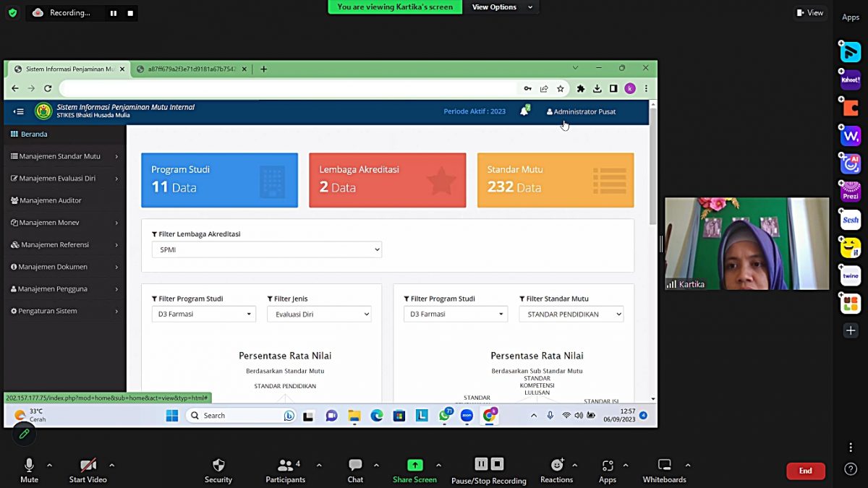Open Whiteboards in the Zoom toolbar

pos(664,466)
